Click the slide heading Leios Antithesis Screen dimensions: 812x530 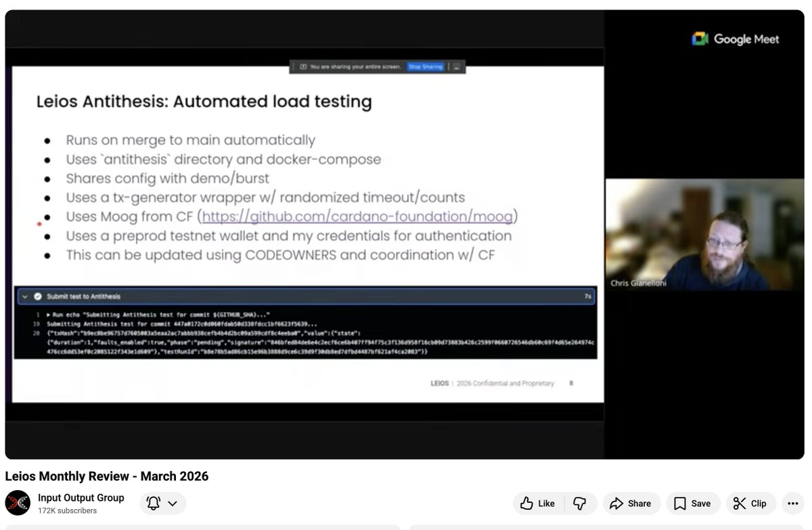point(204,102)
